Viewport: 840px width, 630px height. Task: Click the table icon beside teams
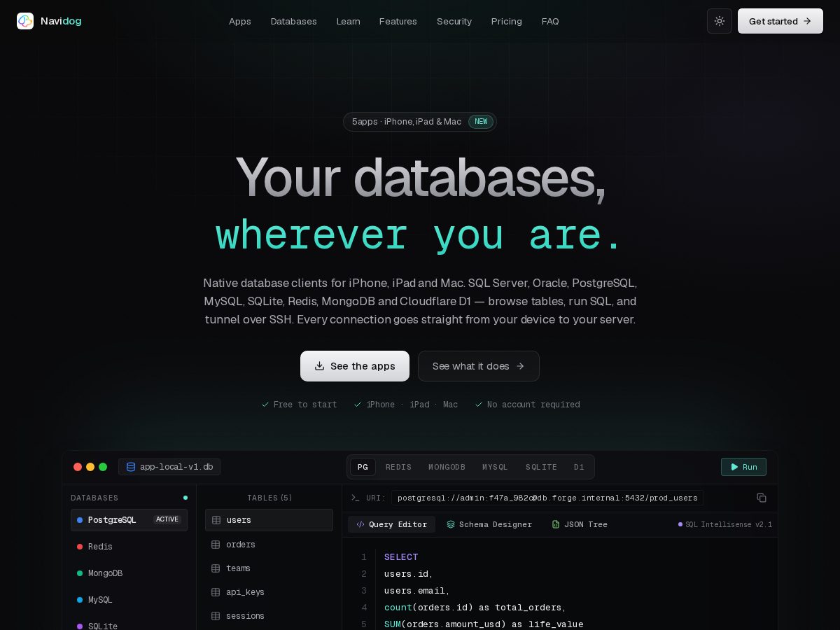pyautogui.click(x=216, y=568)
